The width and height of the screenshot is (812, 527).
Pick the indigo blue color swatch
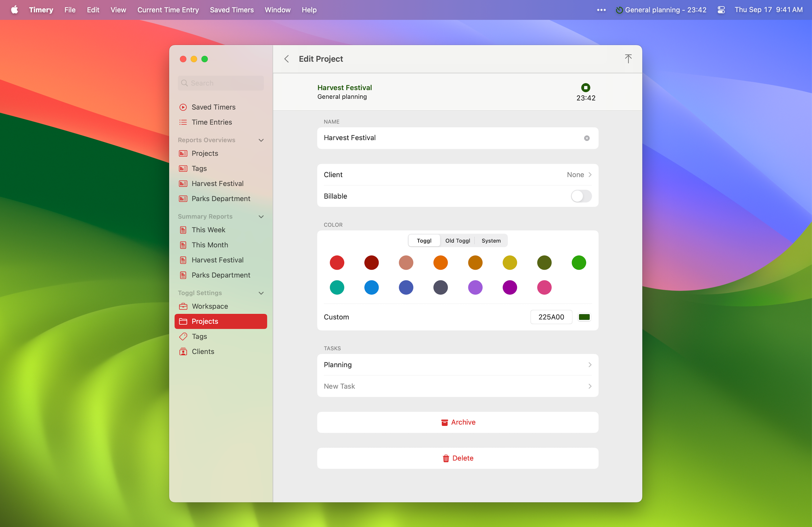point(406,287)
